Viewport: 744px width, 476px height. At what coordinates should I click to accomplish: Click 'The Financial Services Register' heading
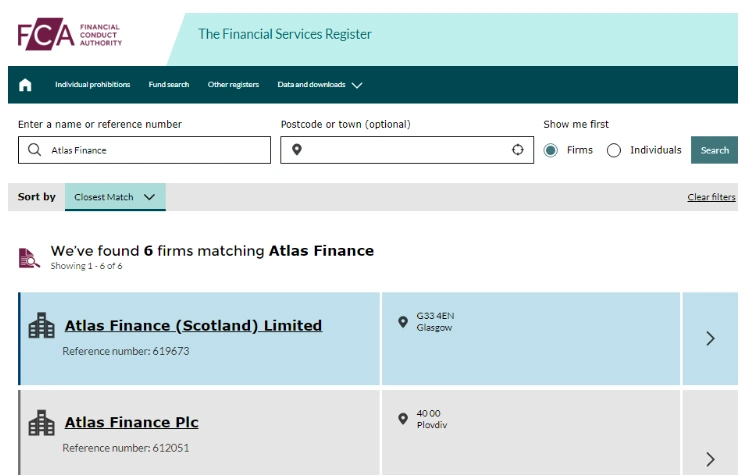tap(285, 34)
